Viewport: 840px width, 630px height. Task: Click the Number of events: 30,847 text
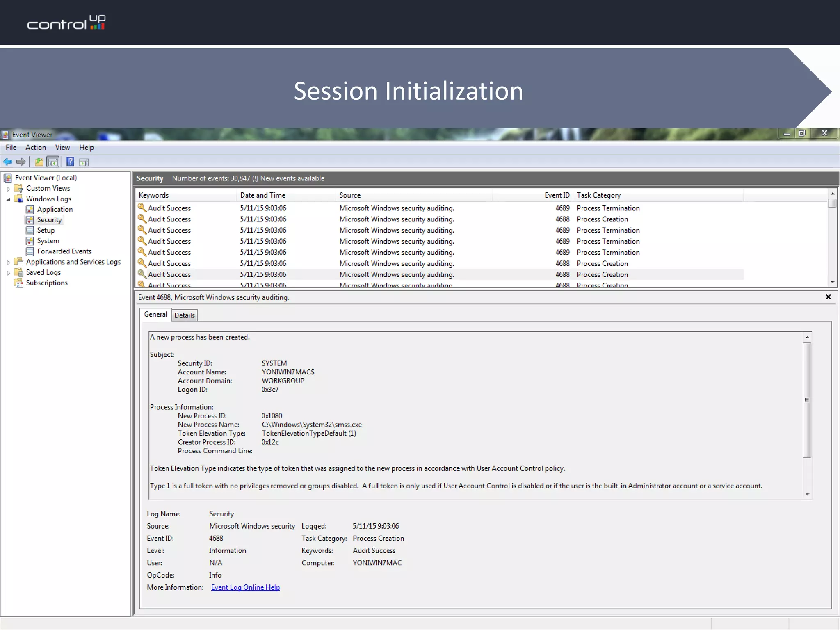click(211, 178)
